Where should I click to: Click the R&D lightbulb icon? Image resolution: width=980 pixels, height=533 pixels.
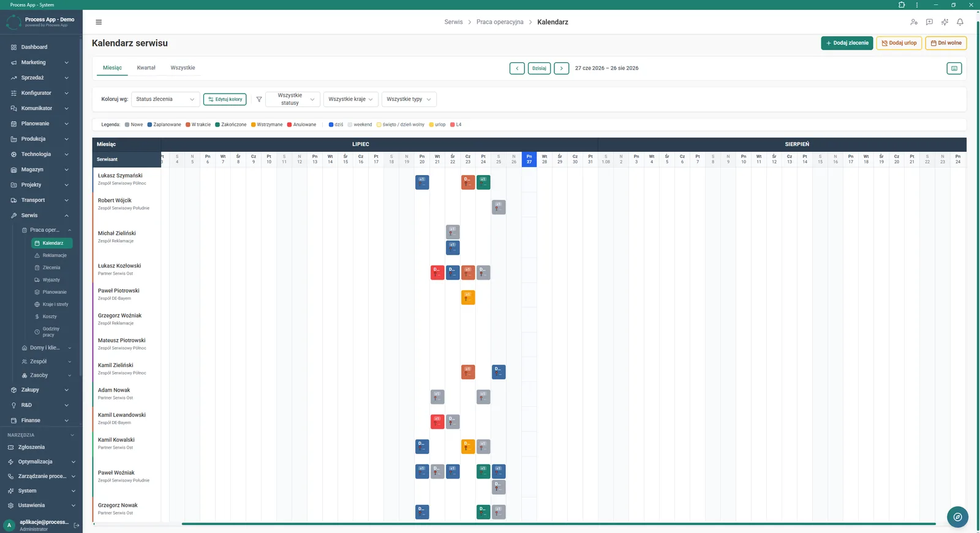click(13, 405)
